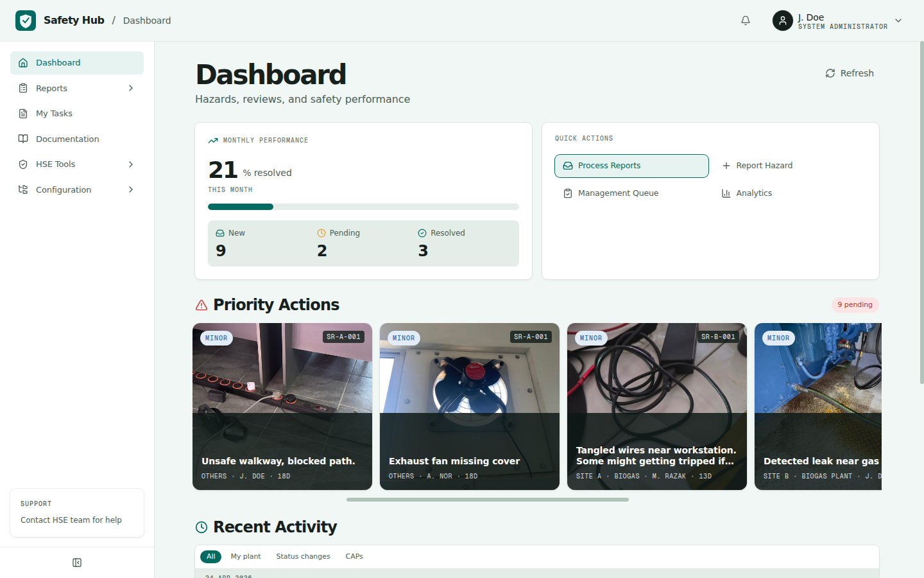Open the Exhaust fan missing cover card
Viewport: 924px width, 578px height.
coord(470,407)
